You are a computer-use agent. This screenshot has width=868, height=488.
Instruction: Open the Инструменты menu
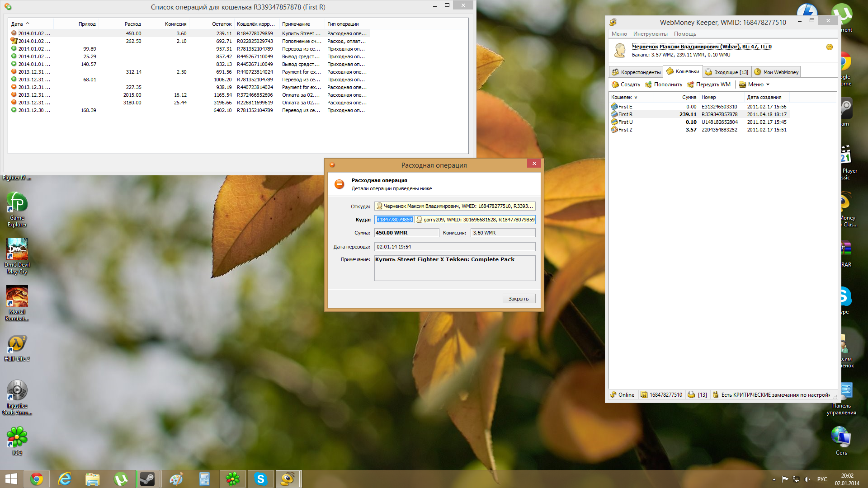(650, 34)
